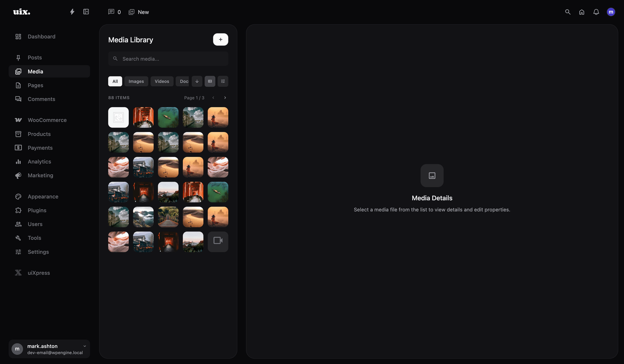Switch to the Images filter tab
This screenshot has width=624, height=364.
[x=136, y=81]
